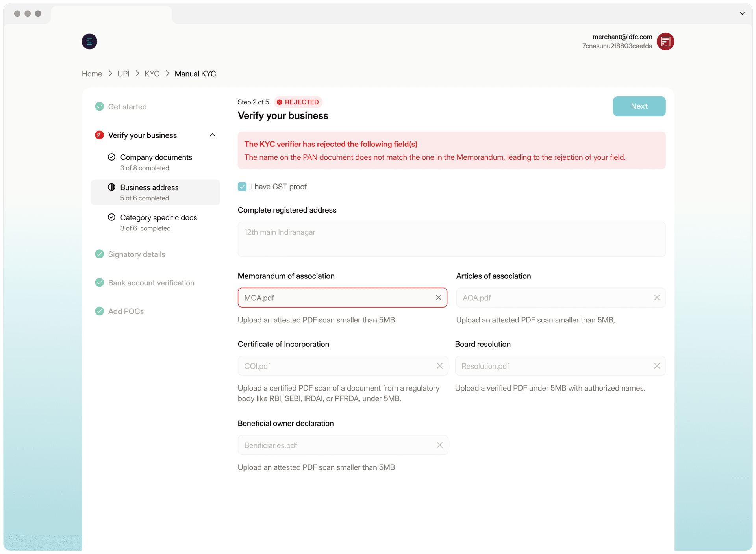This screenshot has width=756, height=554.
Task: Open the red merchant profile avatar
Action: pyautogui.click(x=665, y=41)
